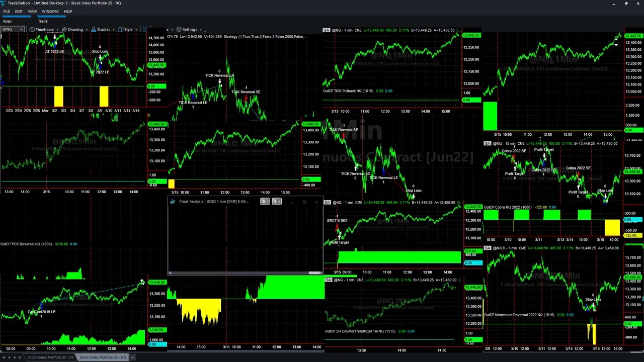Open toolbar overflow arrow after Settings
This screenshot has height=362, width=644.
(x=205, y=30)
